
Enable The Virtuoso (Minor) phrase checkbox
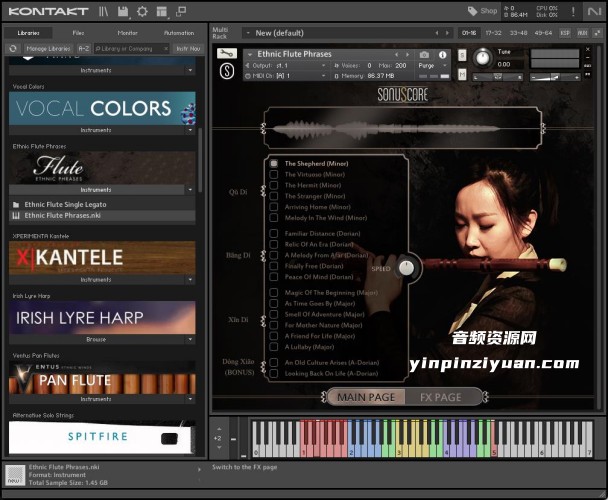[273, 174]
